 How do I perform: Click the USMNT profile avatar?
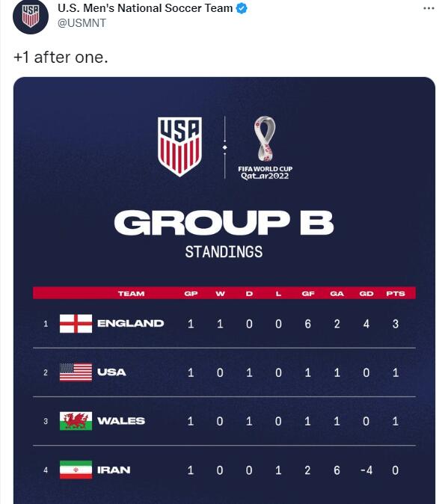tap(31, 16)
